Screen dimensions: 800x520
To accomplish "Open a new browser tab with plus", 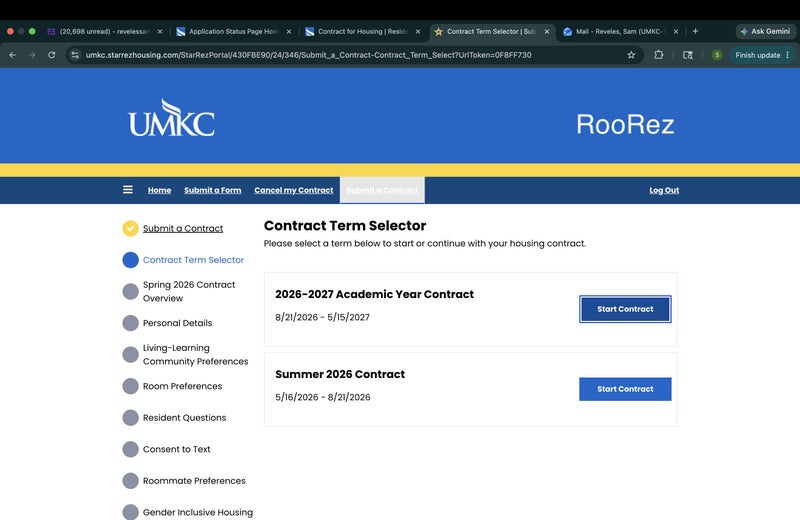I will tap(695, 31).
